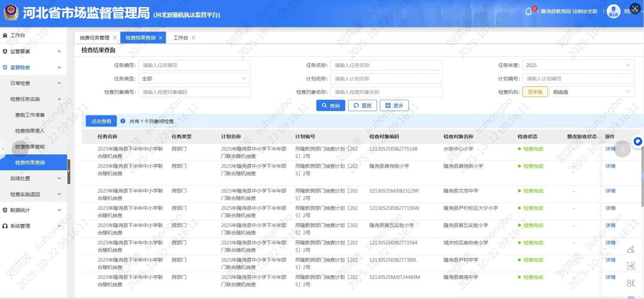Click the gray right-arrow circle button
This screenshot has height=299, width=644.
(x=622, y=149)
